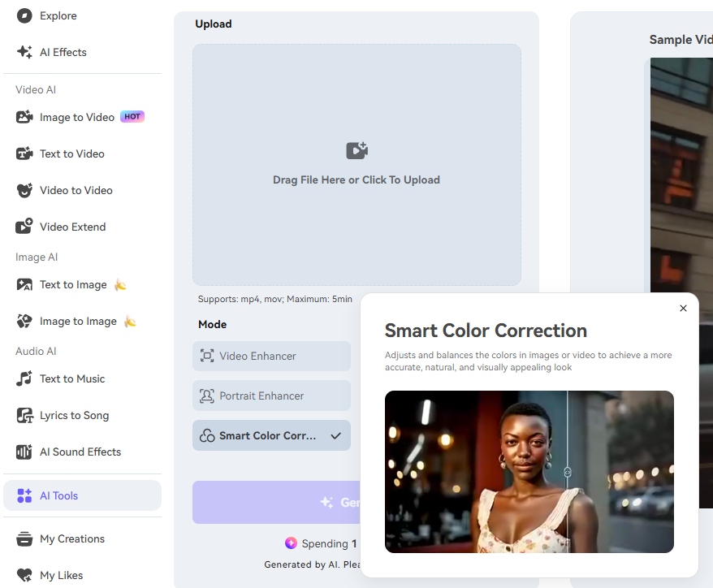Dismiss the Smart Color Correction popup
Image resolution: width=713 pixels, height=588 pixels.
(683, 308)
